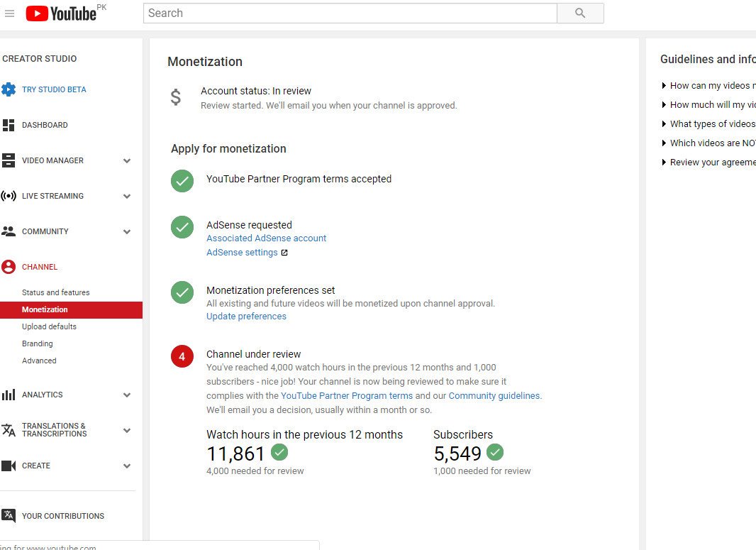Click the 5,549 subscribers value
Viewport: 756px width, 550px height.
[x=457, y=453]
